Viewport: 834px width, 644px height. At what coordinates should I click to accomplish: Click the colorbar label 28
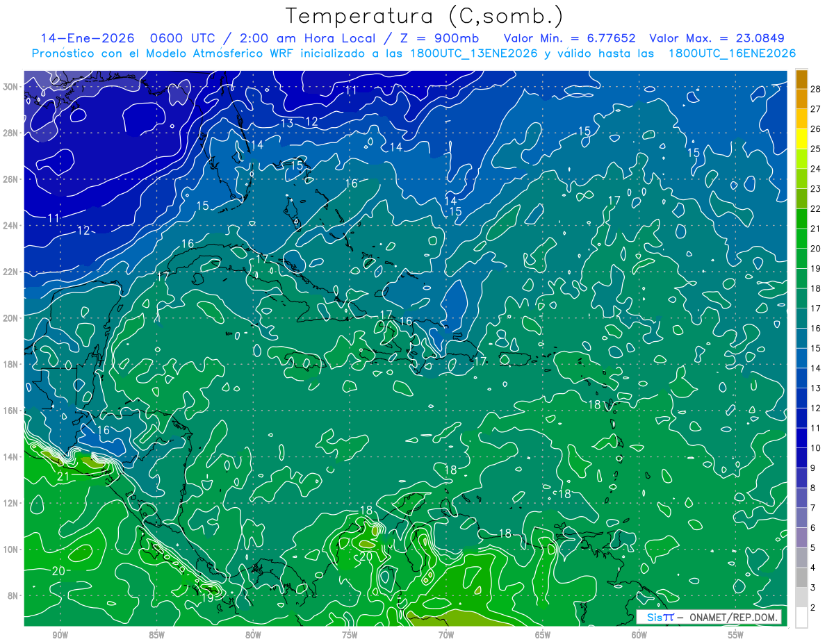815,89
